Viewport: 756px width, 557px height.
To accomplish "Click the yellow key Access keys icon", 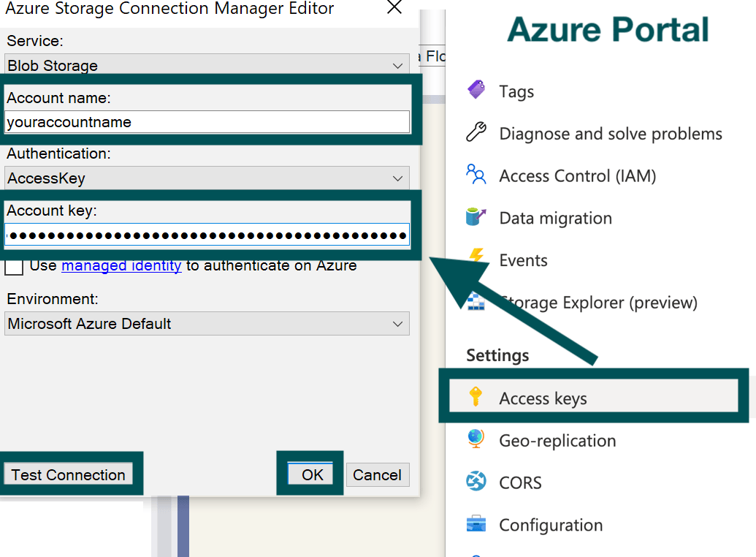I will tap(476, 397).
